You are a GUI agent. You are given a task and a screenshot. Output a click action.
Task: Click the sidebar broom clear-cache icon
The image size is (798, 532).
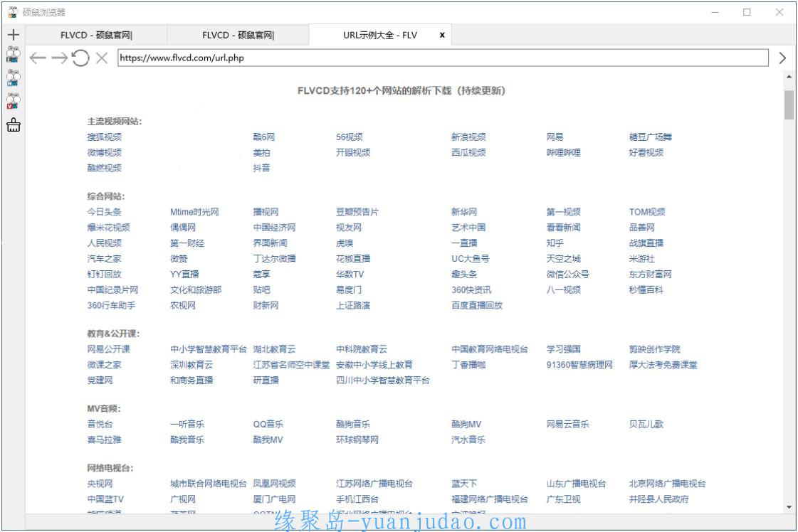point(14,124)
